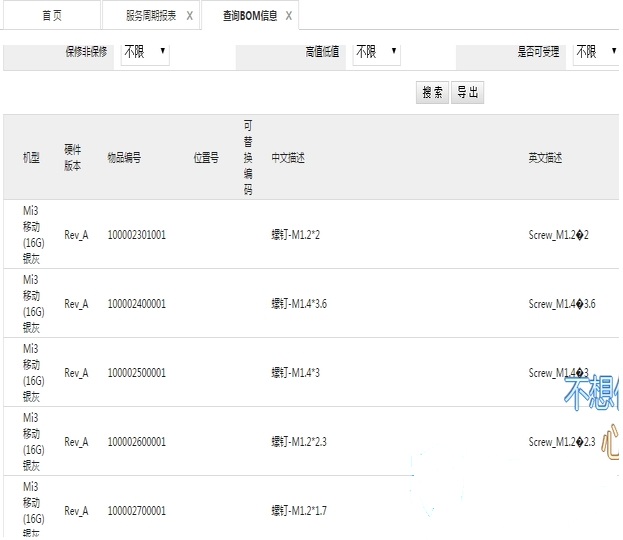Select the 查询BOM信息 tab
The height and width of the screenshot is (540, 623).
tap(250, 15)
